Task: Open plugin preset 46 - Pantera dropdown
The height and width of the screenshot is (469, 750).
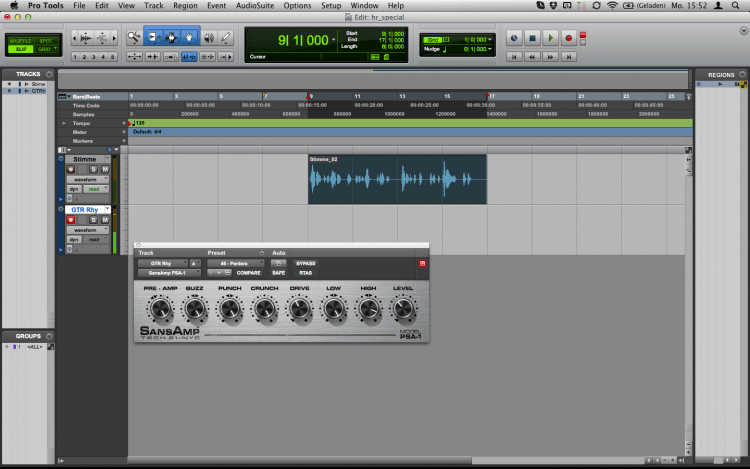Action: 235,263
